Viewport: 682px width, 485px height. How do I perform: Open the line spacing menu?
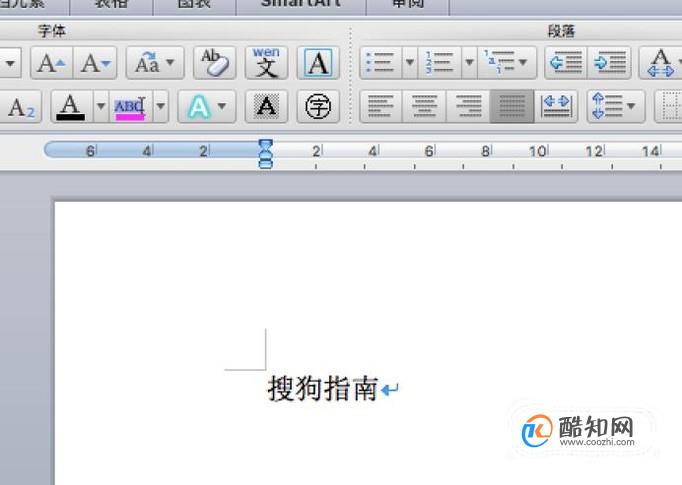click(x=615, y=107)
